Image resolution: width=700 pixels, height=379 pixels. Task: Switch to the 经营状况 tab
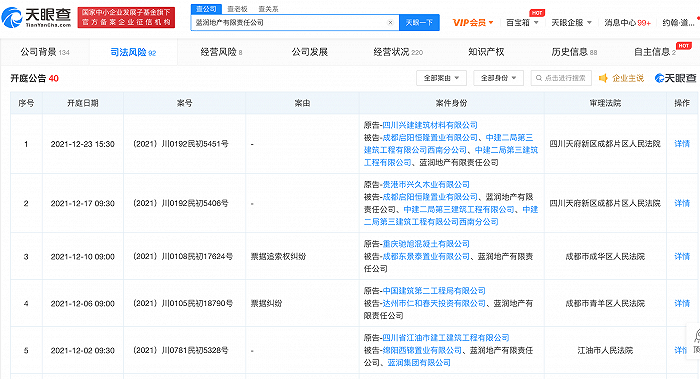click(398, 52)
